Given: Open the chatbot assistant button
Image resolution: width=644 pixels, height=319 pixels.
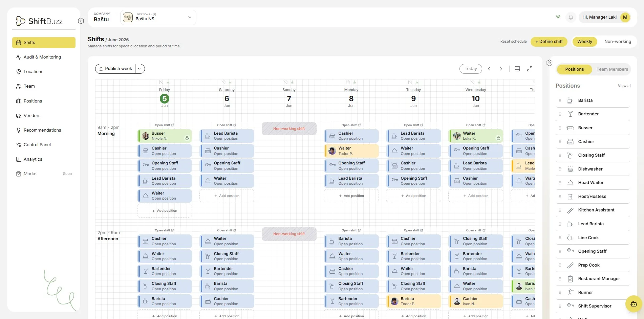Looking at the screenshot, I should click(634, 304).
